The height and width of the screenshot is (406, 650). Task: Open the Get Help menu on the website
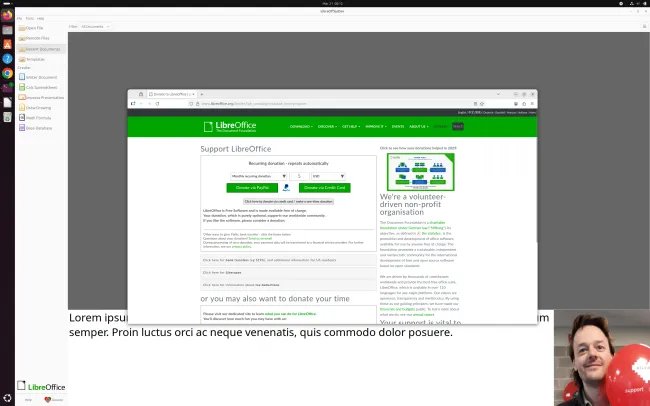(x=351, y=126)
